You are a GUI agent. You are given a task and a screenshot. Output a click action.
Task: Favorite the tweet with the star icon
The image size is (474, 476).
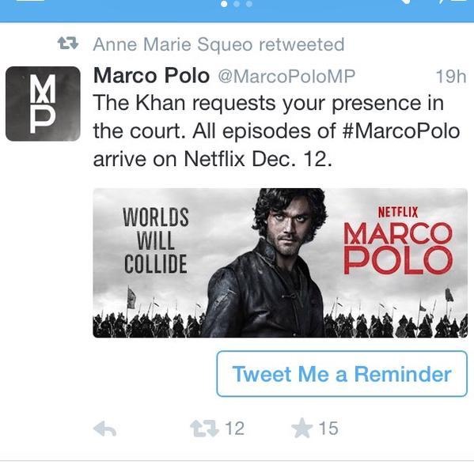[x=301, y=428]
